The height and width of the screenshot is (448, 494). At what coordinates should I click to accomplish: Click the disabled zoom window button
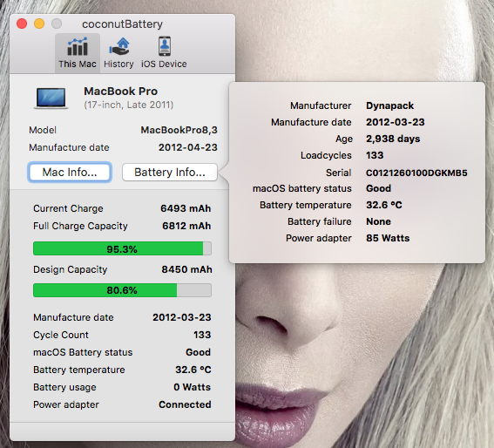point(57,24)
